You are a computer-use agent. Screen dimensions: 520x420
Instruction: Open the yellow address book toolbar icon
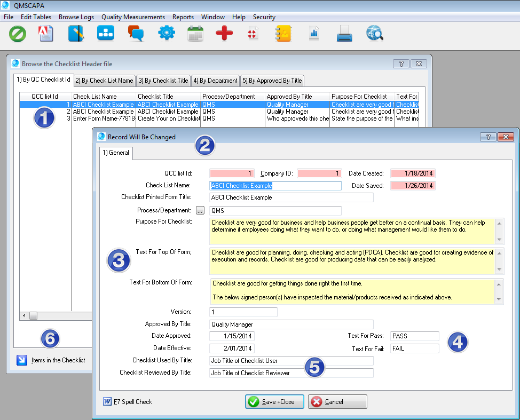click(282, 34)
